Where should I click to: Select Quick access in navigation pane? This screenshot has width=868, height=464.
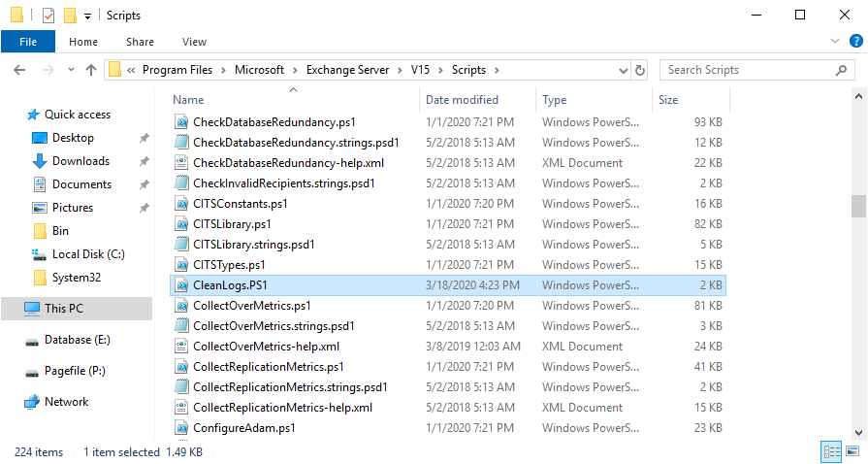78,115
